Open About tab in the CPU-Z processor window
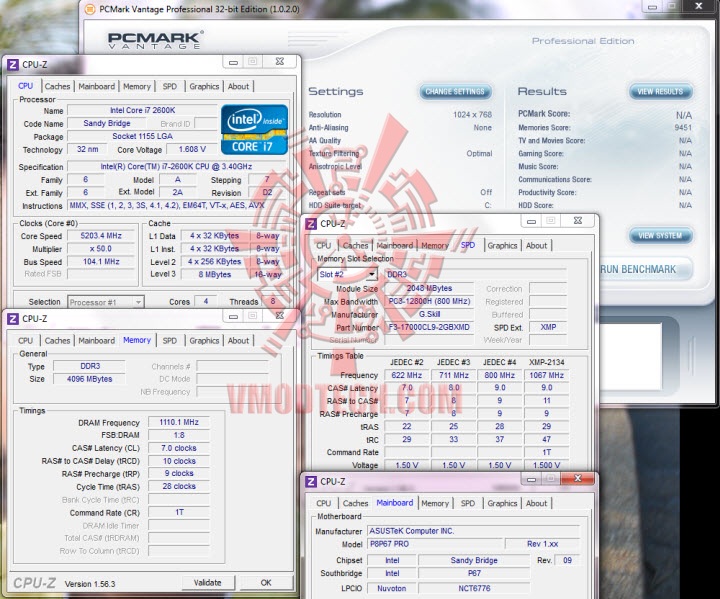Image resolution: width=720 pixels, height=599 pixels. (238, 86)
